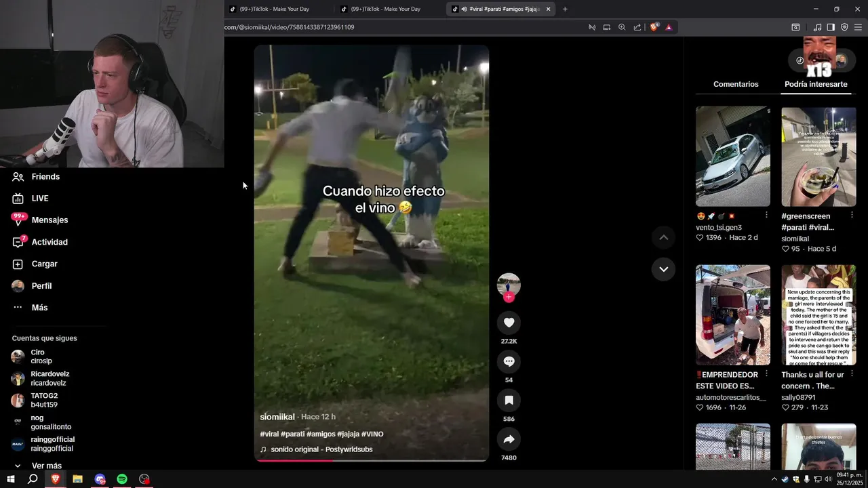Open OBS Studio from the taskbar
Viewport: 868px width, 488px height.
144,479
